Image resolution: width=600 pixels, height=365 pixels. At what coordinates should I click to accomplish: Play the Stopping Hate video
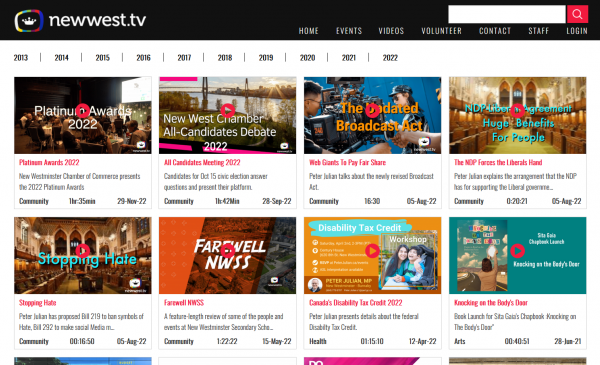83,251
